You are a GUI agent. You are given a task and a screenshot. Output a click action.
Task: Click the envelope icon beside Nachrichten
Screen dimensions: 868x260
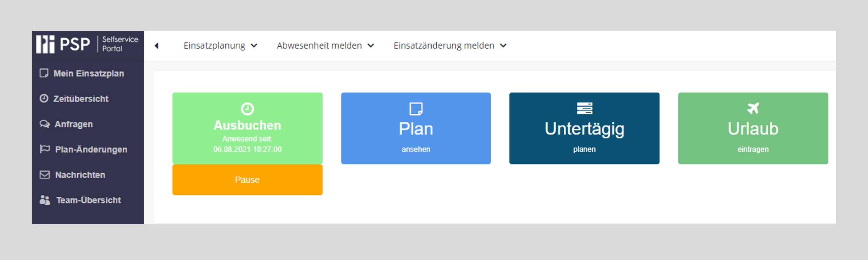[45, 175]
